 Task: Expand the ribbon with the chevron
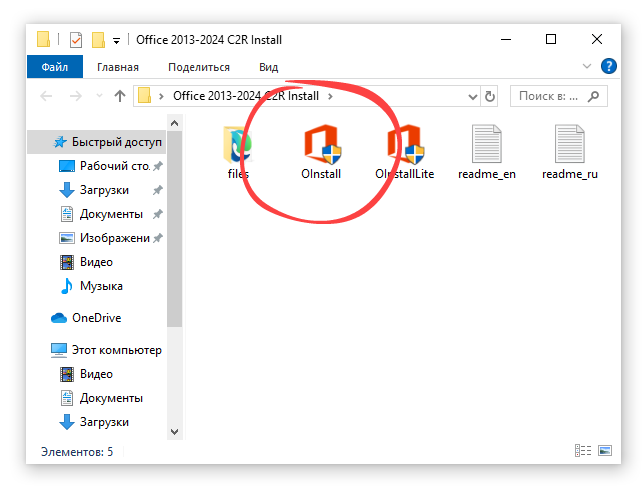(587, 66)
